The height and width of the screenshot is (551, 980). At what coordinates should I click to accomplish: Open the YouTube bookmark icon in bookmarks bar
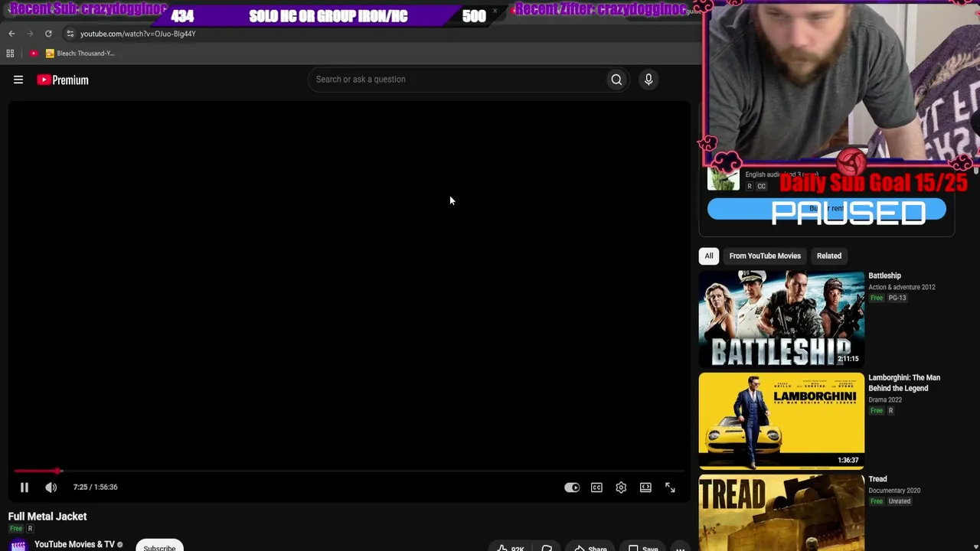pos(34,54)
